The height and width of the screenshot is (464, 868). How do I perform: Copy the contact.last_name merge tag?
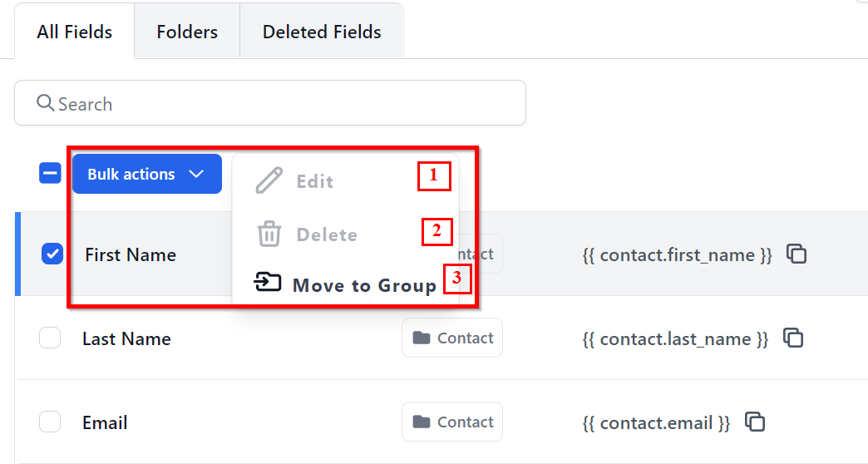793,338
